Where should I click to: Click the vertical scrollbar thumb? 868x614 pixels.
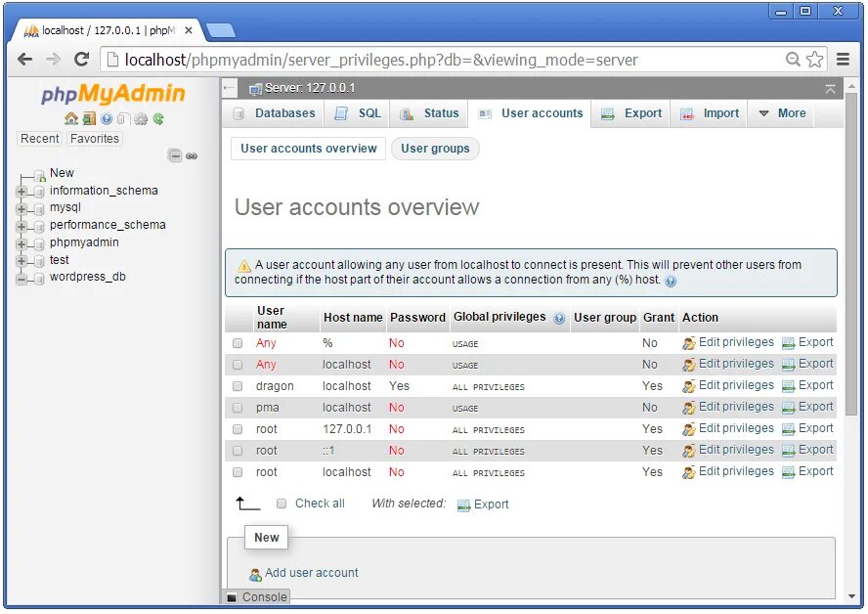[850, 254]
